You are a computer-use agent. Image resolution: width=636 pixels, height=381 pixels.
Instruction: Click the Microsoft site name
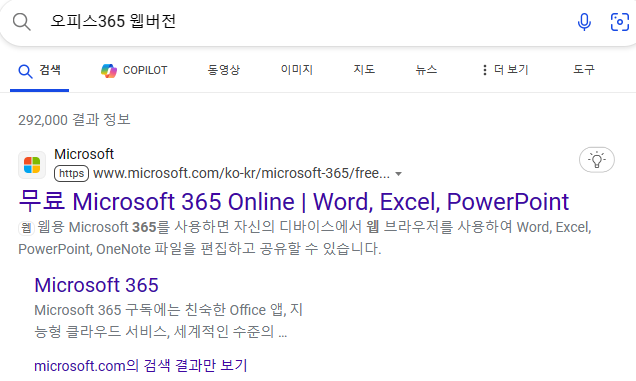(x=84, y=154)
